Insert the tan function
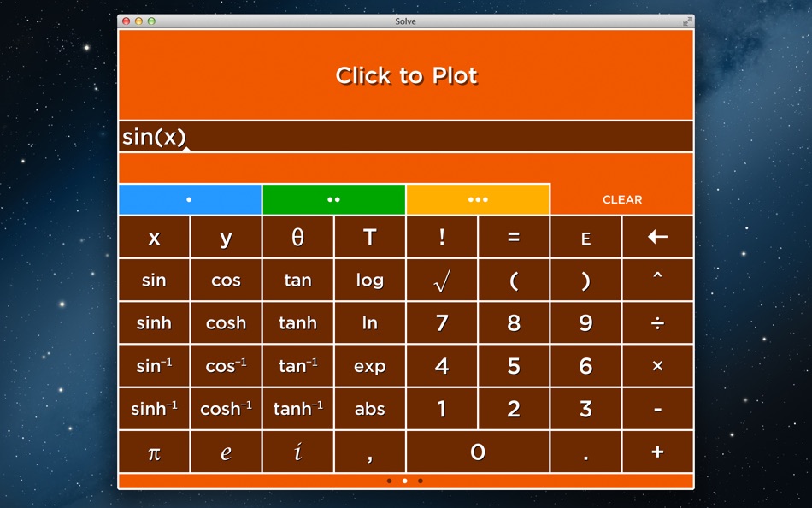This screenshot has width=812, height=508. [297, 281]
